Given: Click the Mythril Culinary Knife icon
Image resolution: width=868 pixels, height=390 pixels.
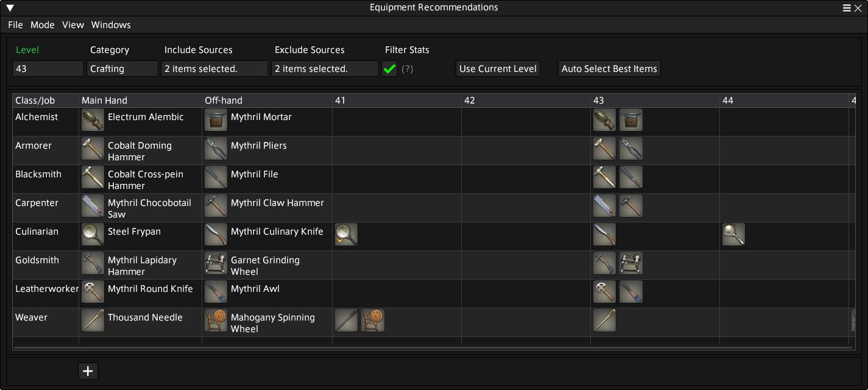Looking at the screenshot, I should (x=216, y=234).
